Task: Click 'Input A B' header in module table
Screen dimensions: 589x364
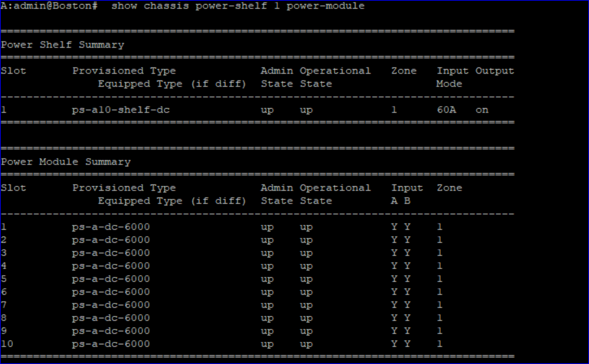Action: coord(406,194)
